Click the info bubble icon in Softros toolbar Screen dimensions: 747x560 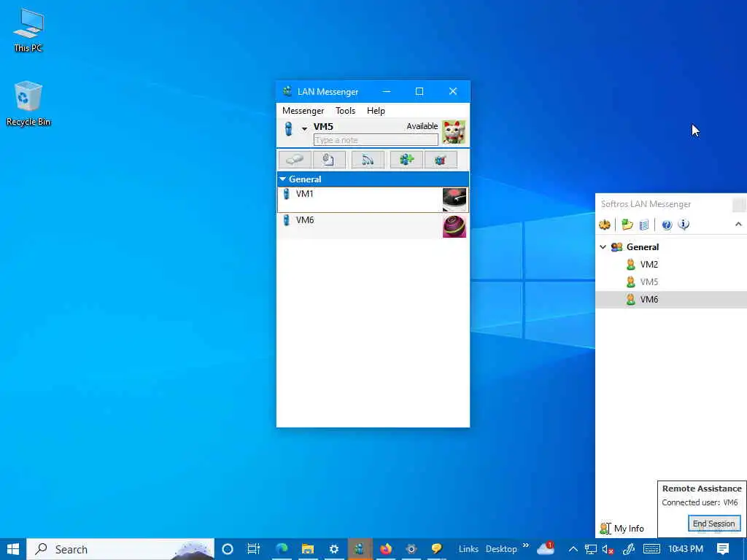click(684, 225)
